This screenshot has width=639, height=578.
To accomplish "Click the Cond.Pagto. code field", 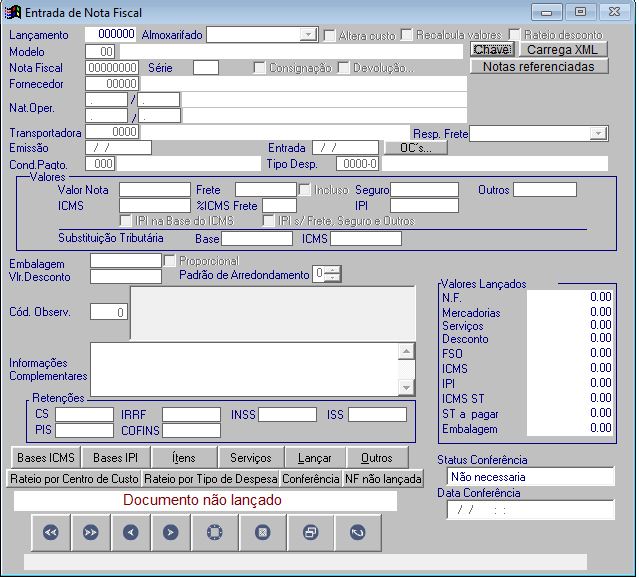I will click(100, 164).
